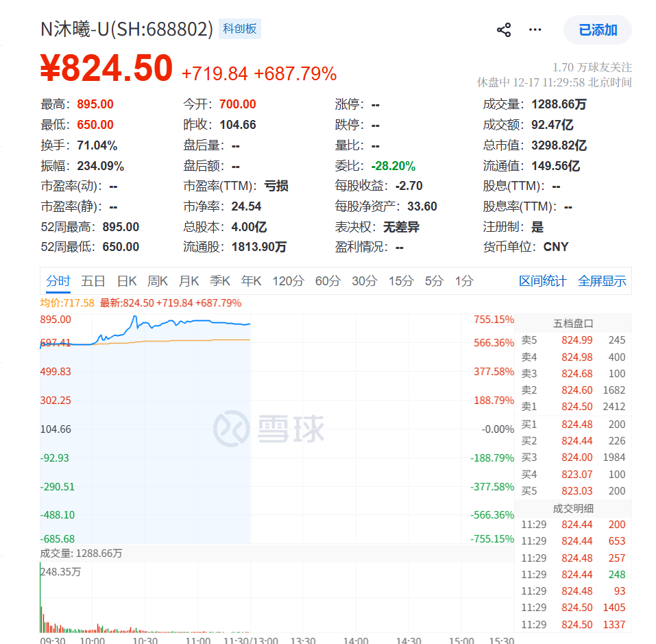The height and width of the screenshot is (644, 656).
Task: Toggle the 已添加 watchlist button
Action: (597, 29)
